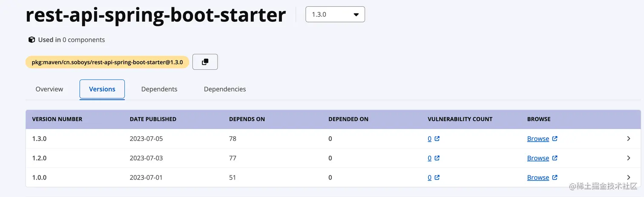The image size is (644, 197).
Task: Click the external-link icon beside the 1.3.0 vulnerability count
Action: [x=437, y=139]
